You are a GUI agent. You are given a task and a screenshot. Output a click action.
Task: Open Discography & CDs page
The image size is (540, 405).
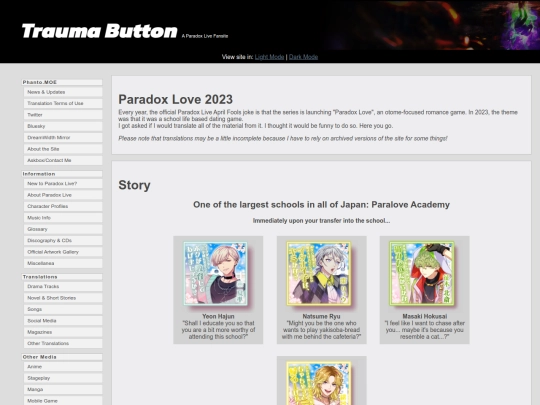[63, 240]
